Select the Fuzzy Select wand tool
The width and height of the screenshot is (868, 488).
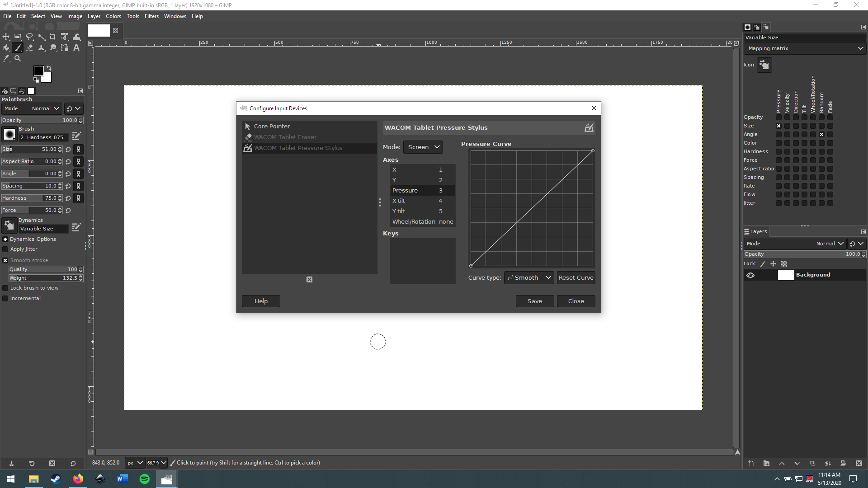pyautogui.click(x=41, y=37)
